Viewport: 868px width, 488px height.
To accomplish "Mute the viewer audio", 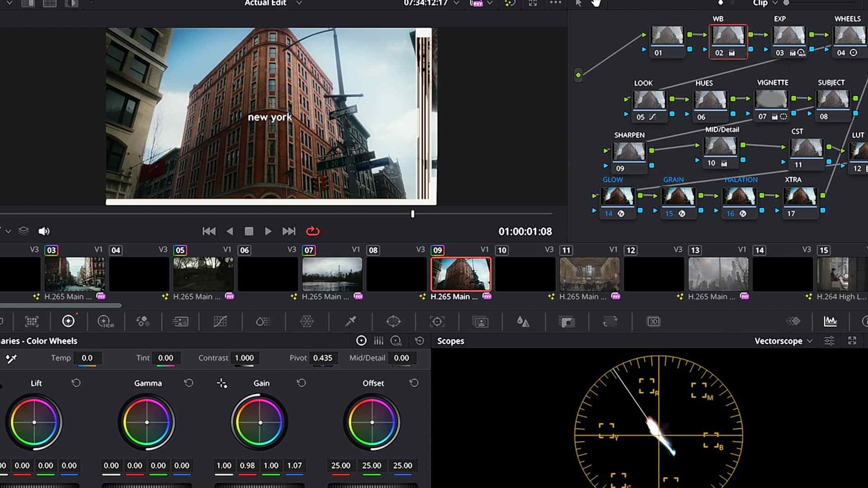I will (x=44, y=231).
